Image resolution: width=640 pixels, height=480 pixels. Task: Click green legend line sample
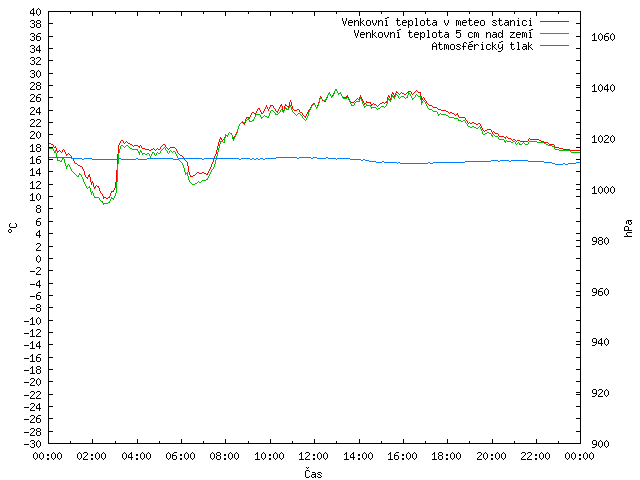coord(554,33)
